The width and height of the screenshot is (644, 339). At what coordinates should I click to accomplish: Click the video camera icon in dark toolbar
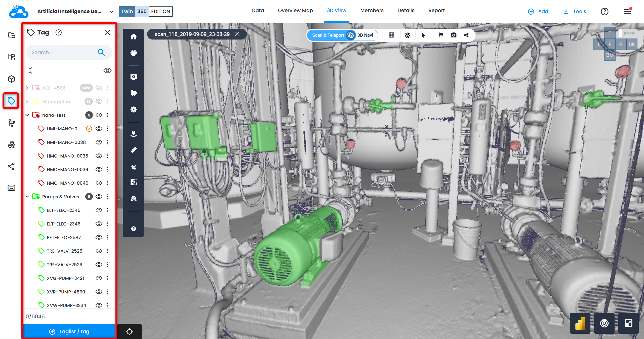(134, 93)
